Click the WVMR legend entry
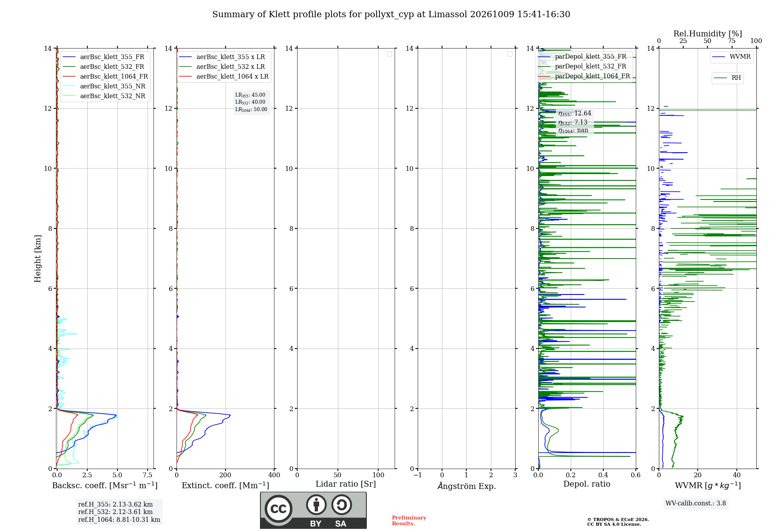The image size is (783, 532). (731, 57)
